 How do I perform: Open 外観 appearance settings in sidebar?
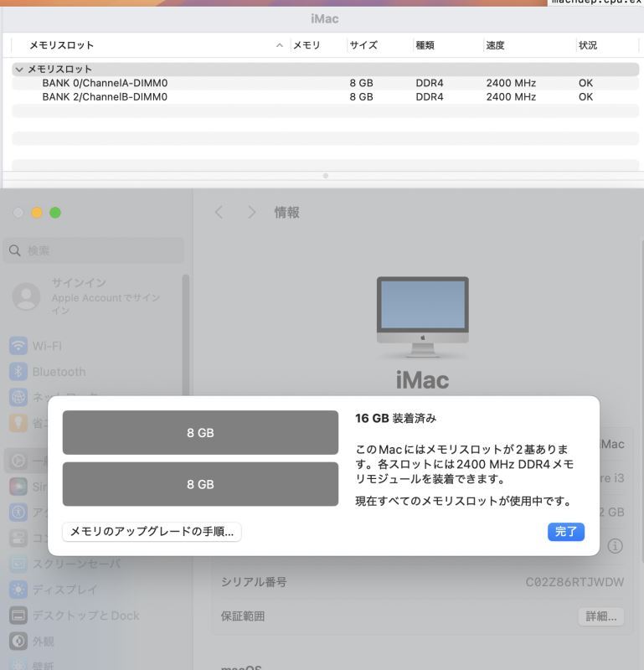coord(32,641)
